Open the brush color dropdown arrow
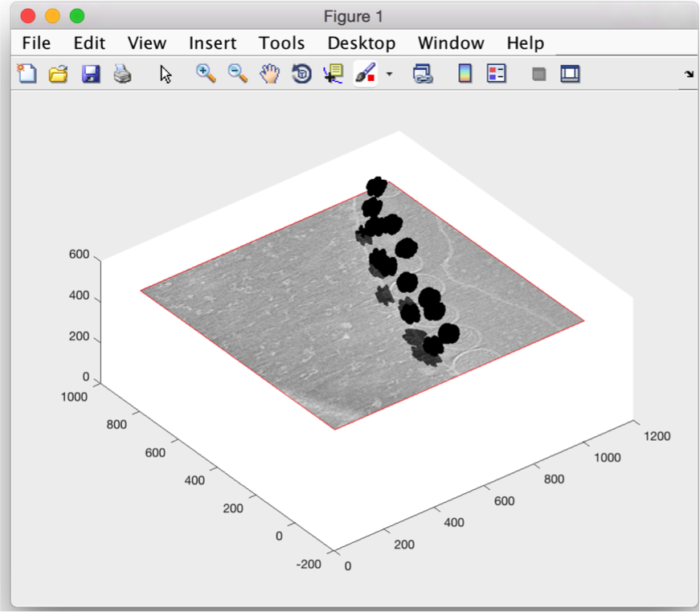 pyautogui.click(x=389, y=74)
